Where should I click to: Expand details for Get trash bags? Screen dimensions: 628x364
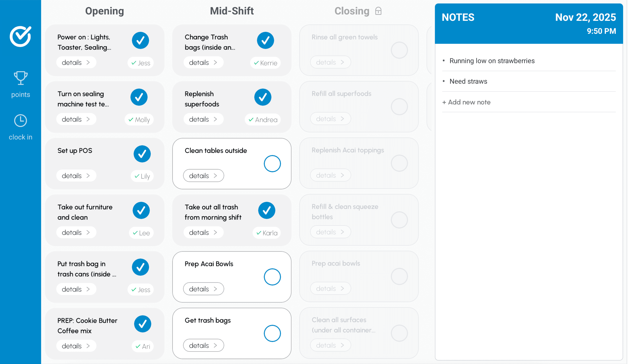203,345
